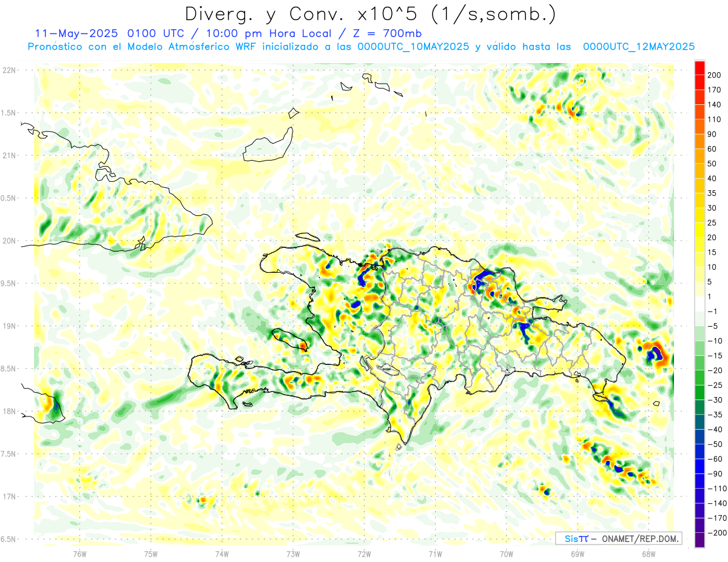This screenshot has height=562, width=728.
Task: Click the colorbar value '-35'
Action: (715, 415)
